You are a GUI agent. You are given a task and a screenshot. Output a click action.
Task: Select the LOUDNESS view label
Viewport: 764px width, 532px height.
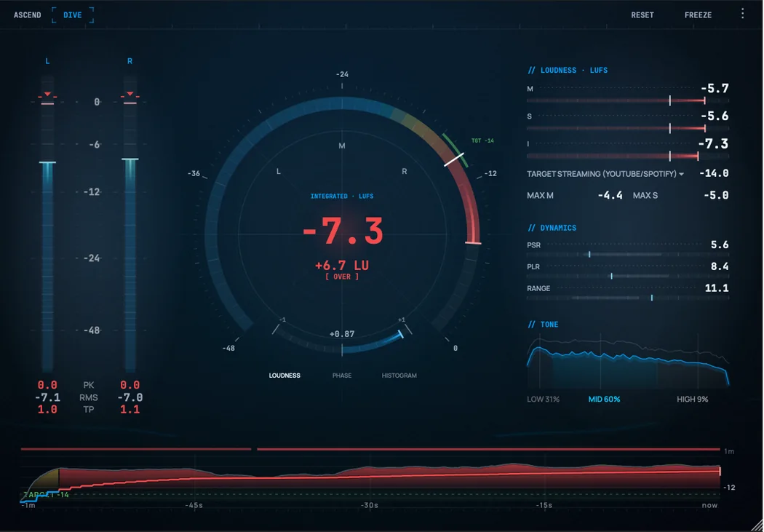(284, 376)
